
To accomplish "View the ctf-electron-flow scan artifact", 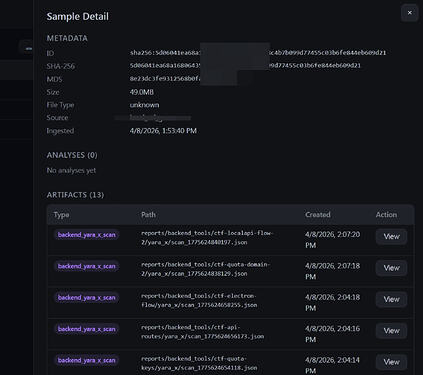I will tap(391, 299).
